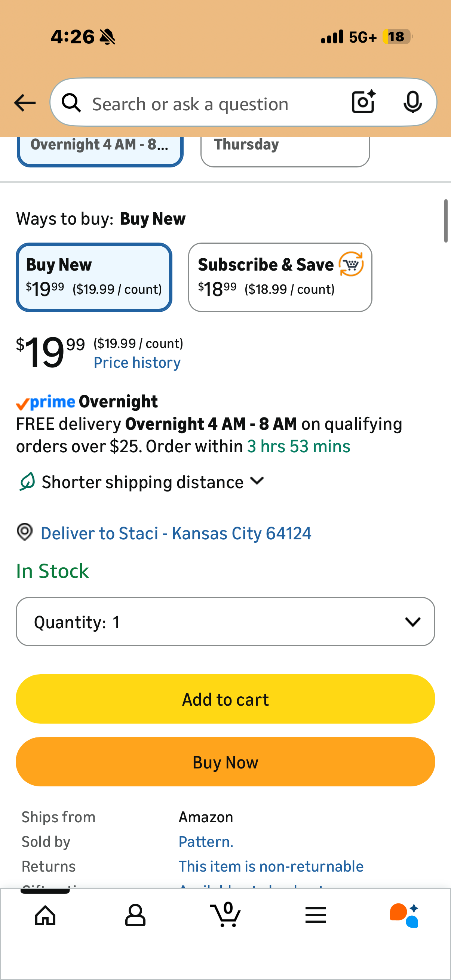Open the hamburger menu icon
451x980 pixels.
(x=315, y=915)
